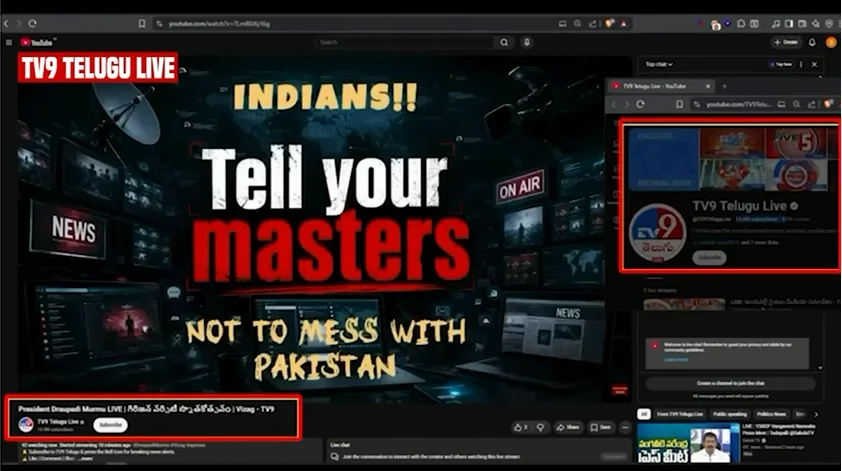
Task: Go to the YouTube home logo
Action: point(38,42)
